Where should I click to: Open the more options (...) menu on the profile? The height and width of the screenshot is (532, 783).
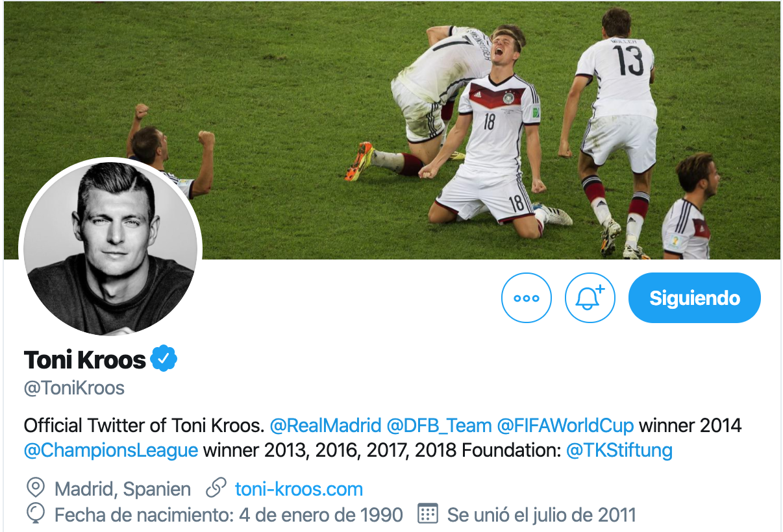point(526,298)
